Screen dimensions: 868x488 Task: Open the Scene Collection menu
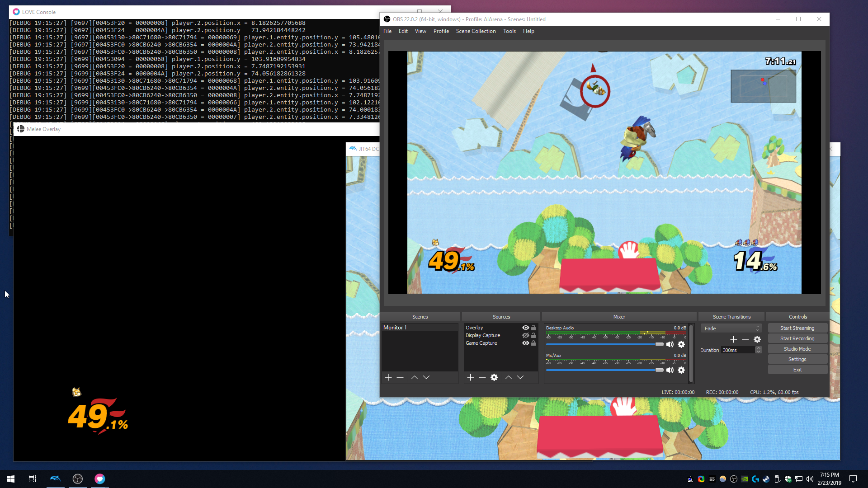(x=476, y=31)
